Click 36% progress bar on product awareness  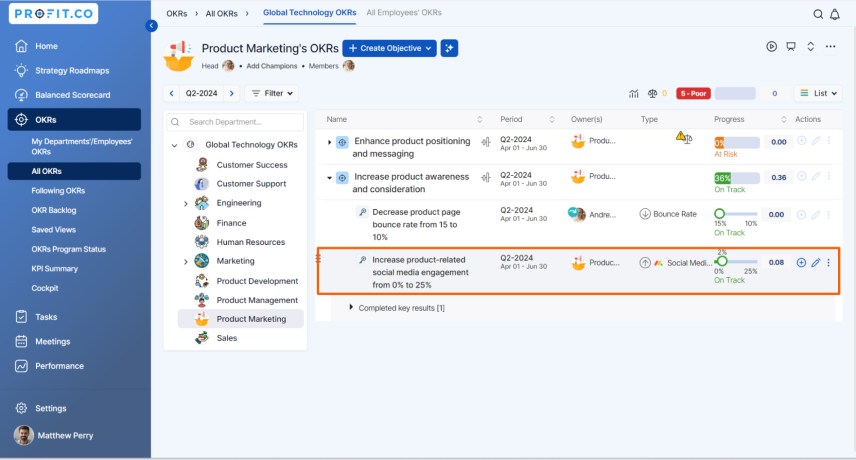(736, 178)
